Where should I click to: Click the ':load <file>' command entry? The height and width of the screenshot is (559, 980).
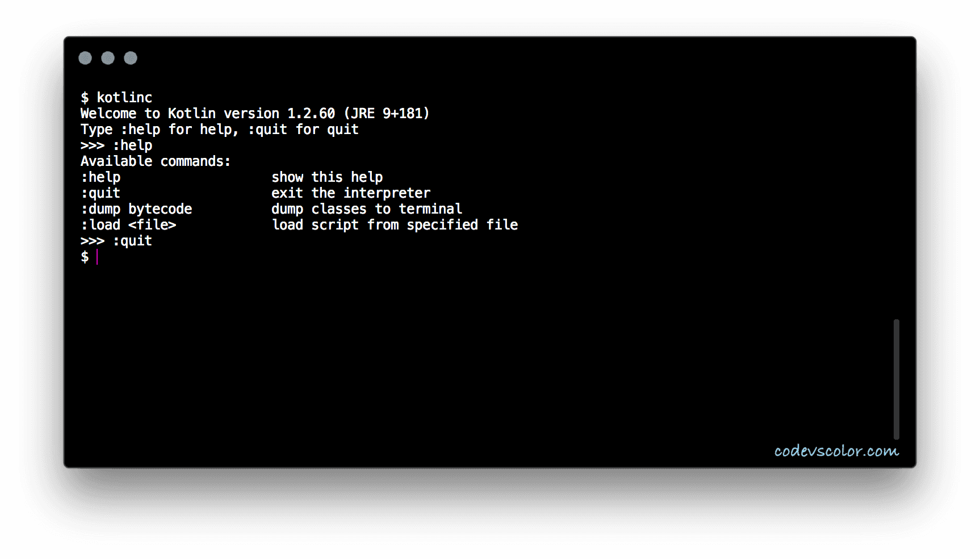(x=128, y=225)
